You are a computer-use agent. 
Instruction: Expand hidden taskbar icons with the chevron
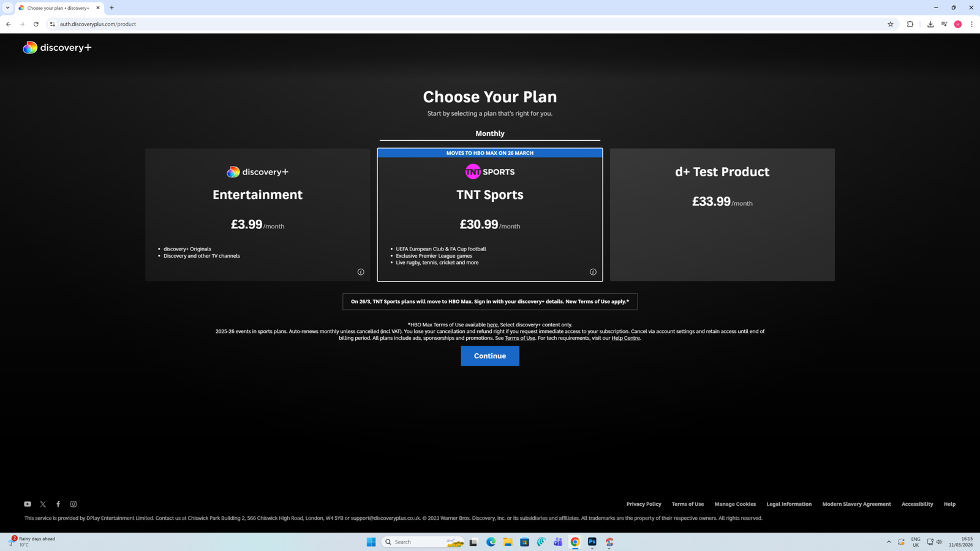coord(889,542)
